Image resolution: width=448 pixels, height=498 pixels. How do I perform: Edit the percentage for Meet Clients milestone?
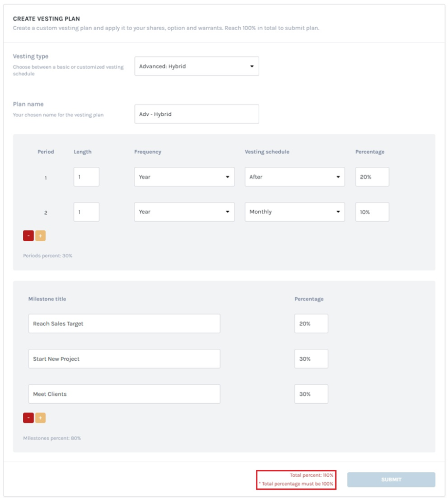click(x=311, y=394)
